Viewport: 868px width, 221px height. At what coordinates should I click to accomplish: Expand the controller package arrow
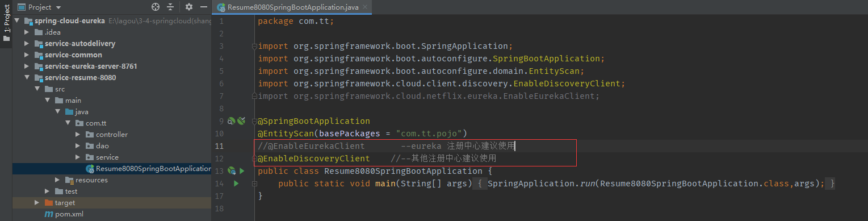[78, 135]
